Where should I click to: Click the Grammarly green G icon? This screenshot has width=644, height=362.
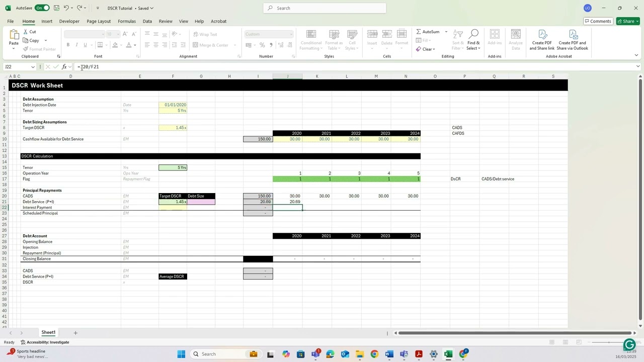click(629, 344)
